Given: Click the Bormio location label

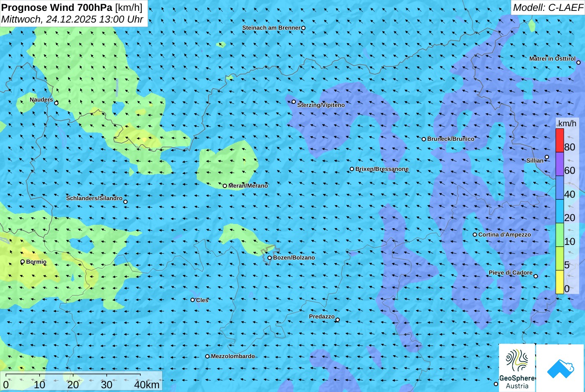Looking at the screenshot, I should coord(36,262).
